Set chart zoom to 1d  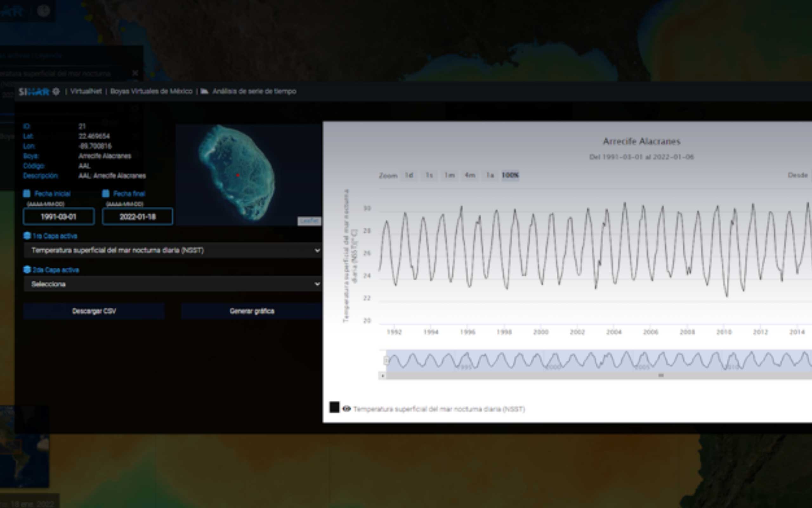[x=409, y=175]
